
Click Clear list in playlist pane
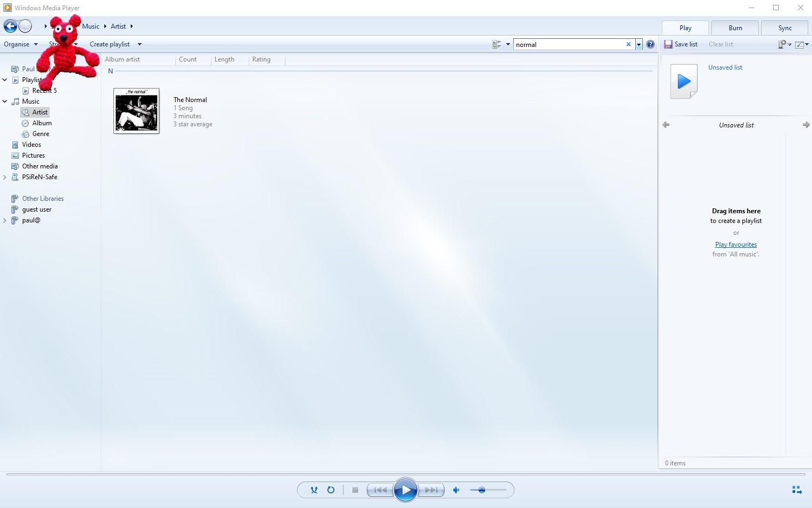(x=721, y=44)
